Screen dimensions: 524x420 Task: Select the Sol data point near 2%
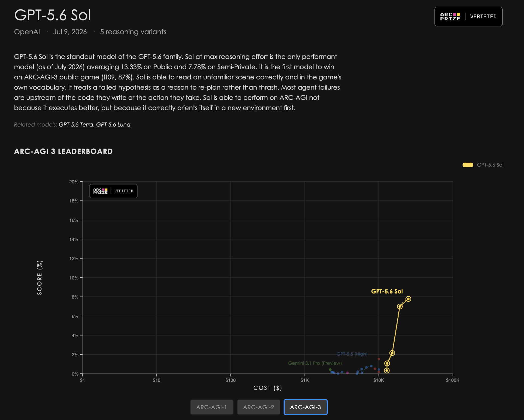pyautogui.click(x=392, y=353)
